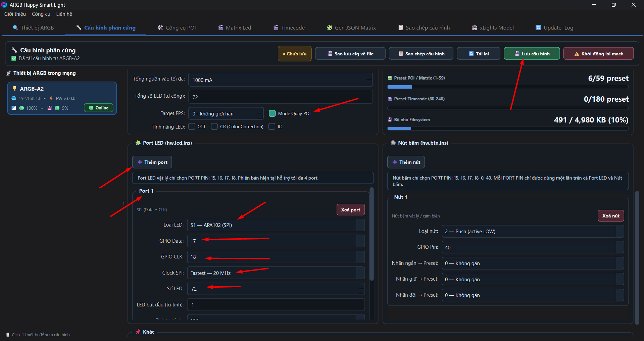Viewport: 644px width, 341px height.
Task: Click the floppy disk icon on Lưu cấu hình
Action: point(517,54)
